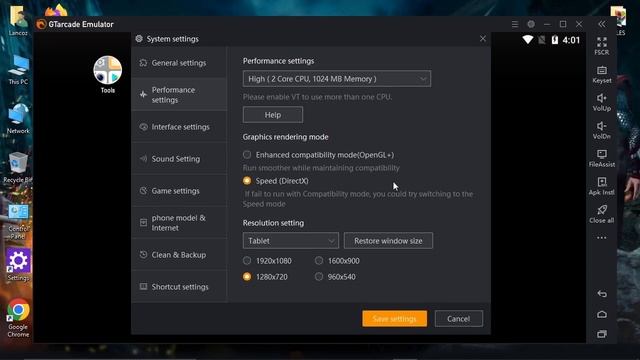Image resolution: width=640 pixels, height=360 pixels.
Task: Click Restore window size button
Action: coord(388,241)
